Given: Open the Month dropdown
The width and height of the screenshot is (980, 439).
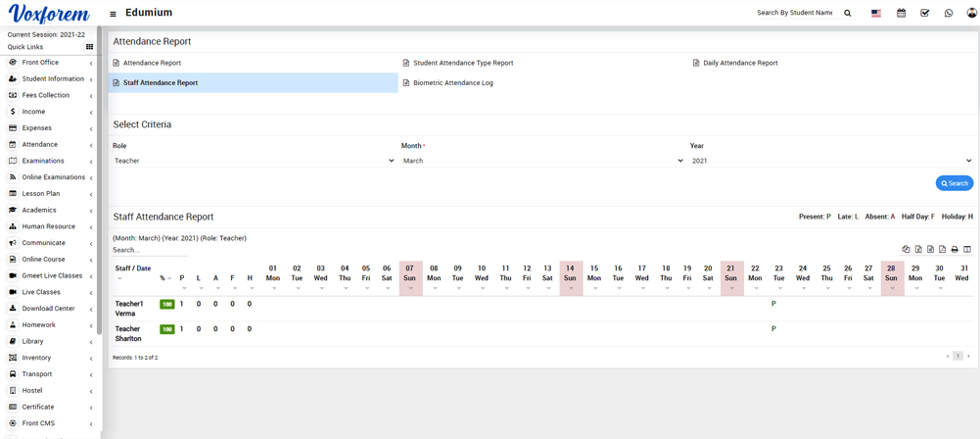Looking at the screenshot, I should pyautogui.click(x=542, y=161).
